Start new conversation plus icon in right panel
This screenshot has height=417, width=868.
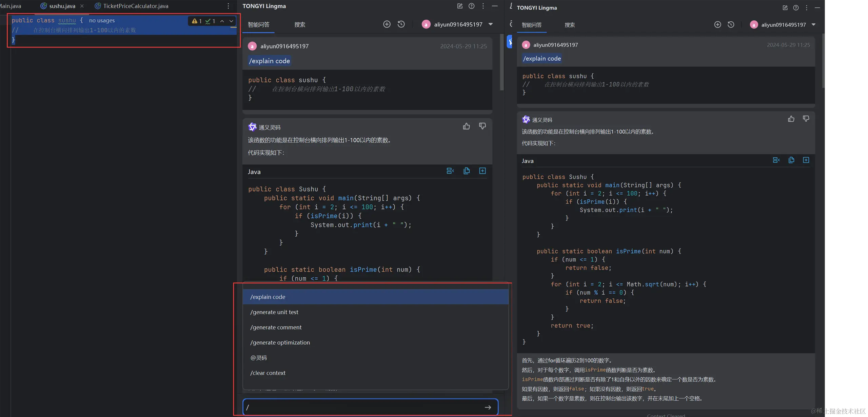click(717, 24)
